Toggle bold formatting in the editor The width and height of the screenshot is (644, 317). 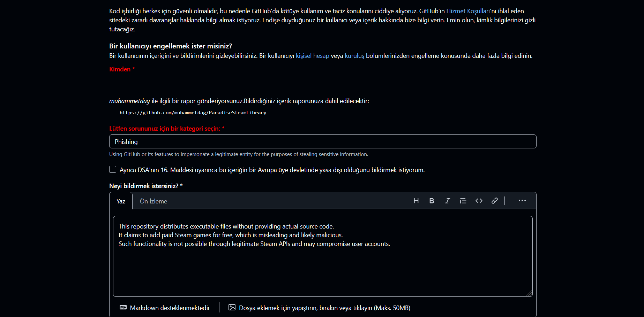click(x=432, y=201)
